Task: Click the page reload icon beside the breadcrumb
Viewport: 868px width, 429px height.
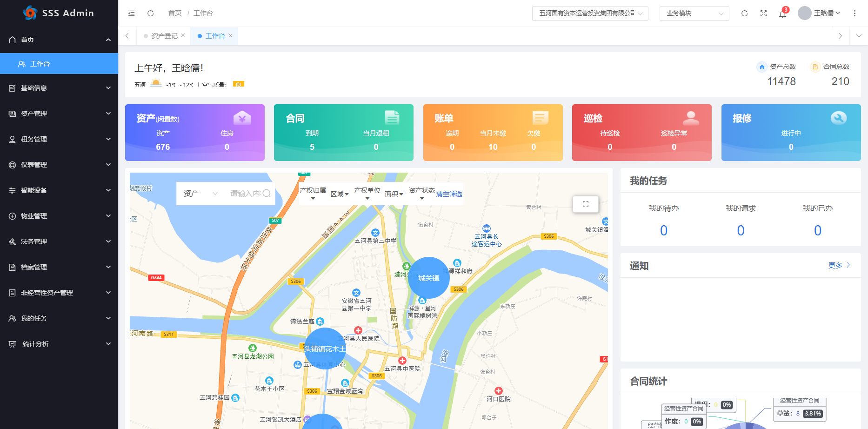Action: point(150,13)
